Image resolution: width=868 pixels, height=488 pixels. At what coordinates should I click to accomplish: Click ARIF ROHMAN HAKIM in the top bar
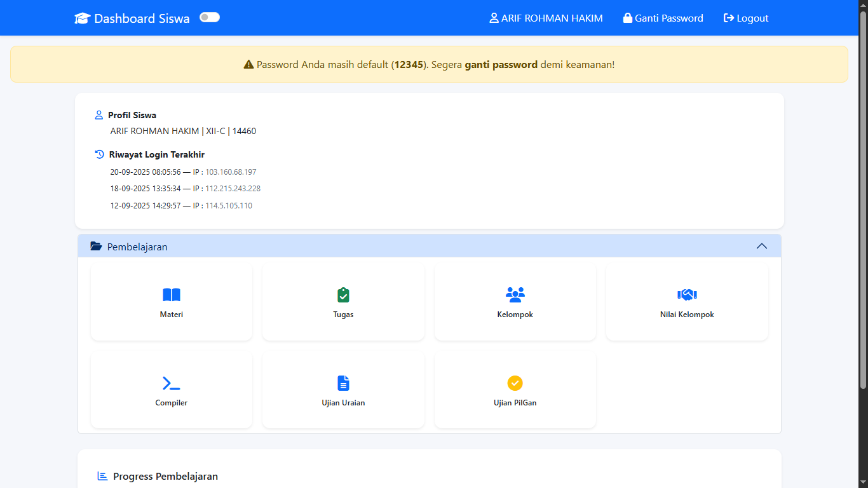(x=552, y=18)
